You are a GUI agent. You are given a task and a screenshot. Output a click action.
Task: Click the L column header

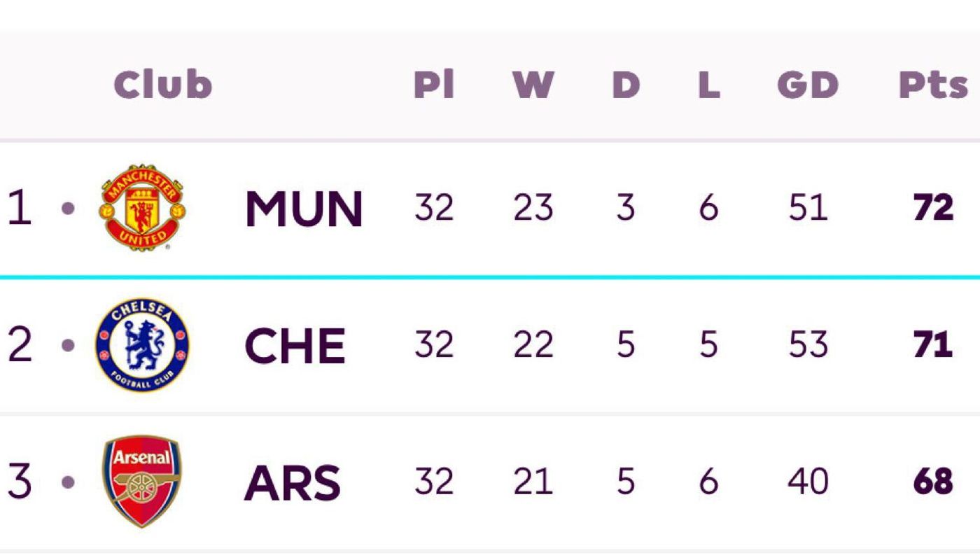coord(708,85)
